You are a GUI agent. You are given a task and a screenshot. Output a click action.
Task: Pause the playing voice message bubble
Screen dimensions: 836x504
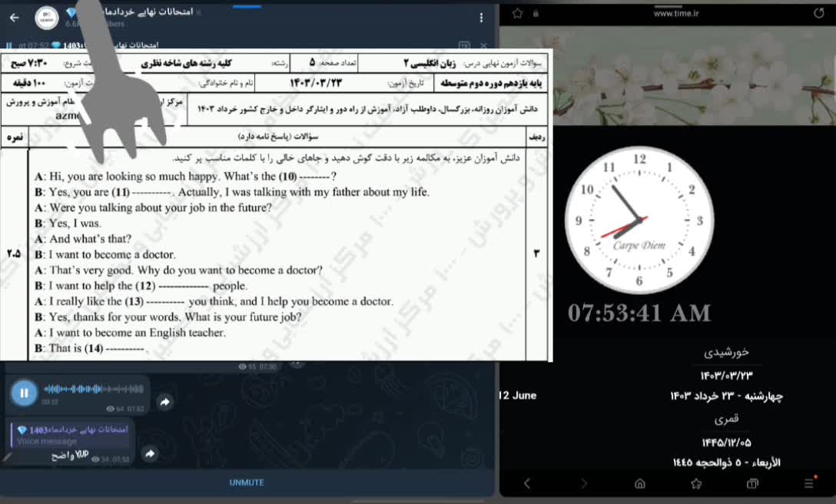coord(24,393)
